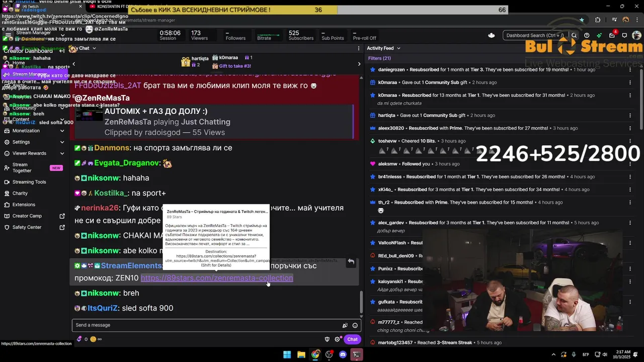Click Gift to take #3 link
The height and width of the screenshot is (362, 644).
tap(235, 66)
